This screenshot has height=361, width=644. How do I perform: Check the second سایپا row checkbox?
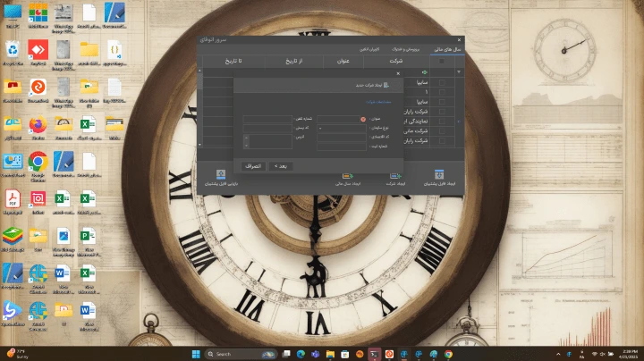pyautogui.click(x=442, y=102)
